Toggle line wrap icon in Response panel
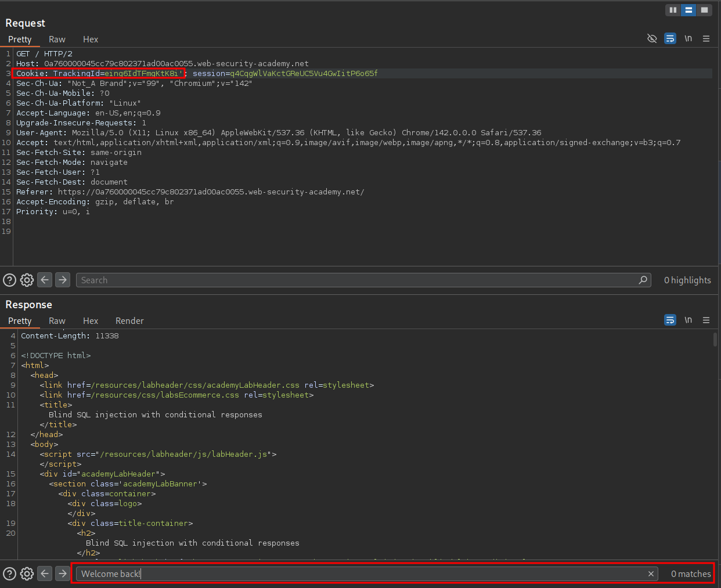Screen dimensions: 721x588 pos(670,320)
